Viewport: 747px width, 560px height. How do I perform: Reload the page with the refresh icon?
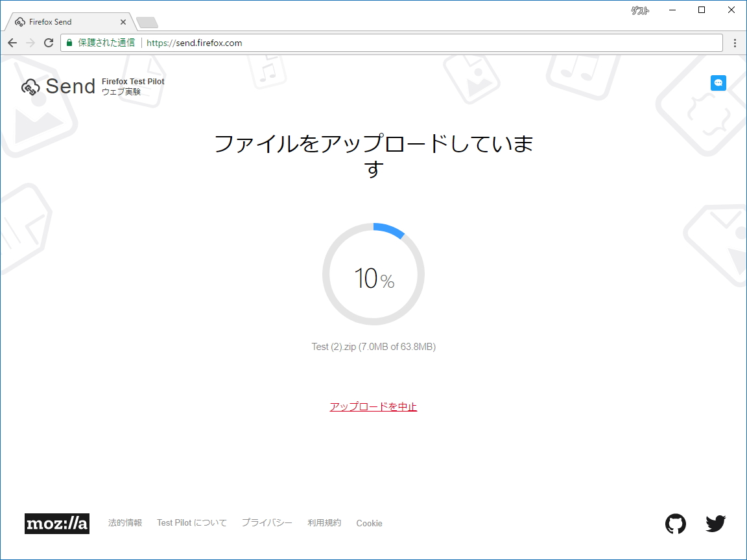(49, 42)
